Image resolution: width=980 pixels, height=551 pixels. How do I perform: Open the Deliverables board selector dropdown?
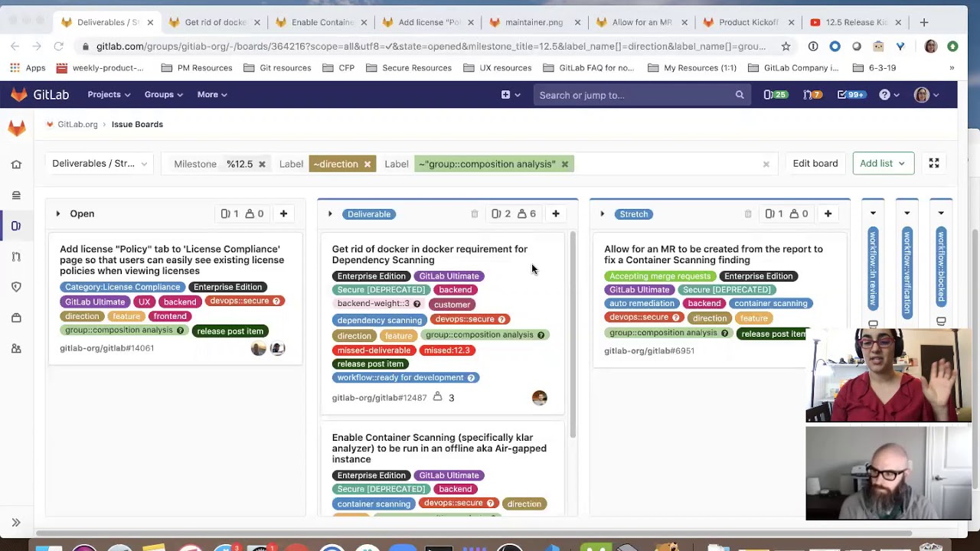99,163
